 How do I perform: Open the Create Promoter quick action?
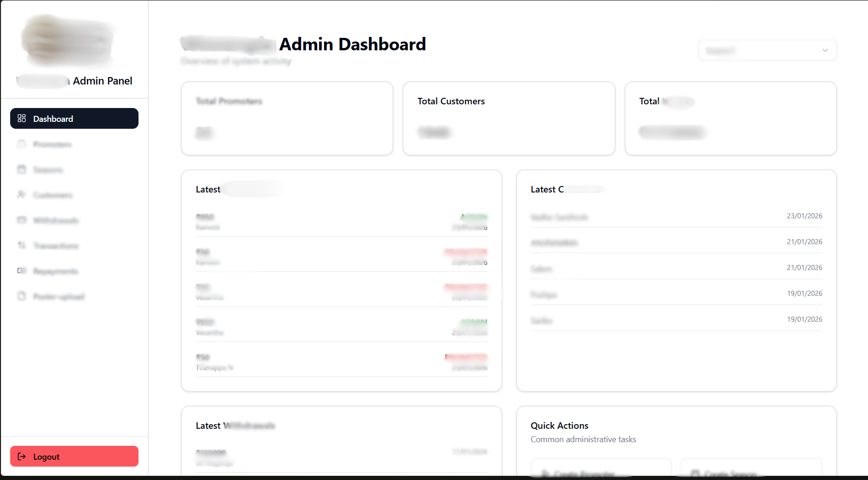601,473
